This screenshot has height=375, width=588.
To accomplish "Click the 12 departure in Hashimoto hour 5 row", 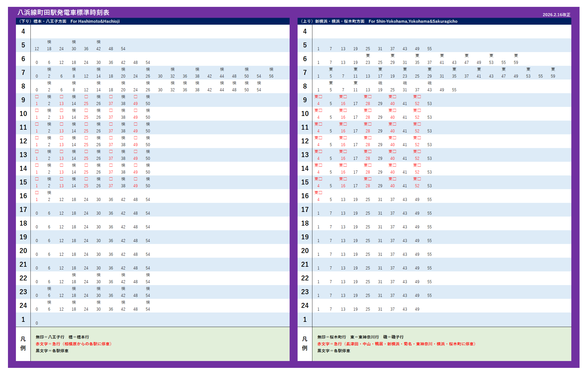I will (x=37, y=49).
